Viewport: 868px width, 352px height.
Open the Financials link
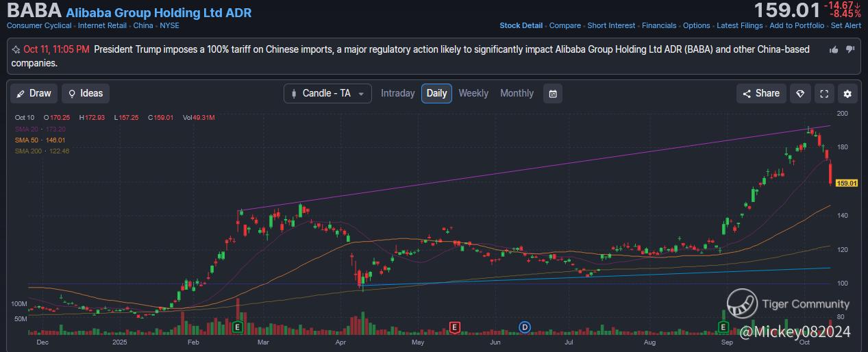click(659, 25)
